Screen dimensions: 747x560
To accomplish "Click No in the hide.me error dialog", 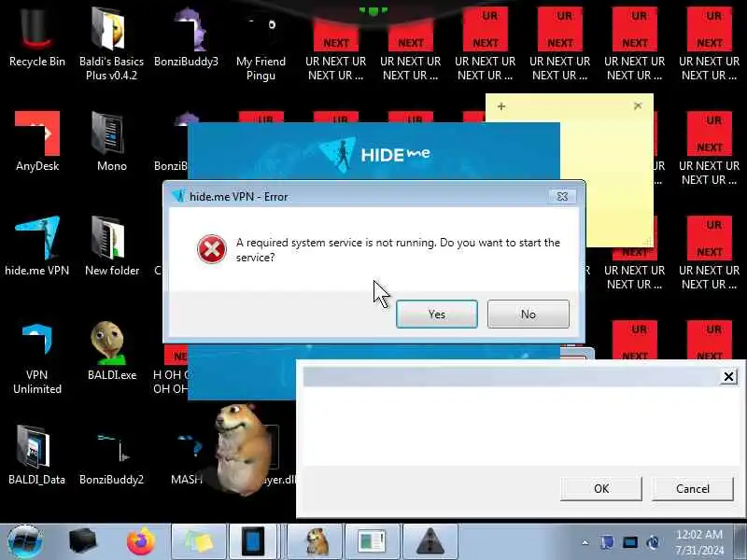I will click(528, 315).
